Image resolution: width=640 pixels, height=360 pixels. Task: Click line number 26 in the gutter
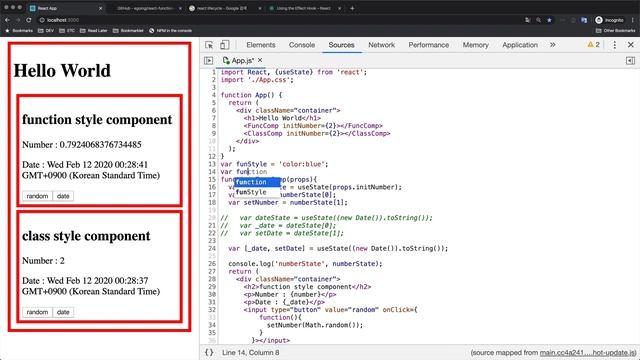coord(212,264)
